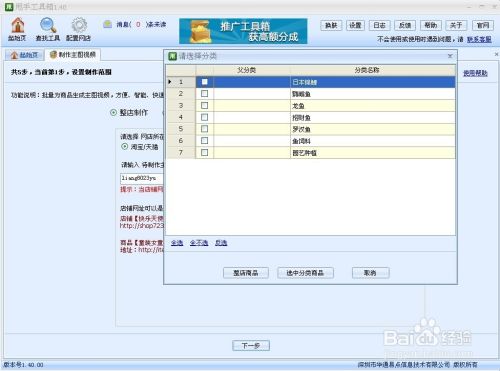Click the 反馈 feedback button

pos(405,25)
